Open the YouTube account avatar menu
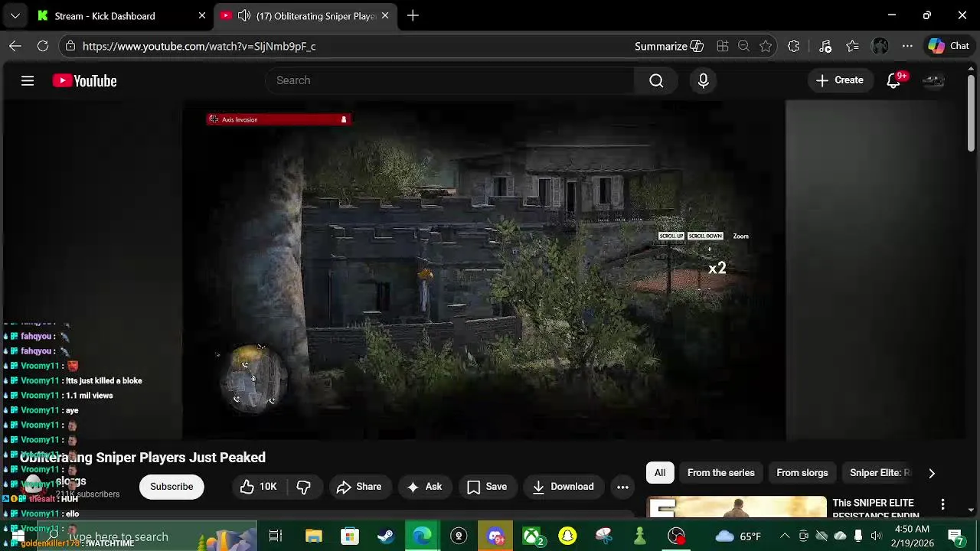 [x=933, y=80]
